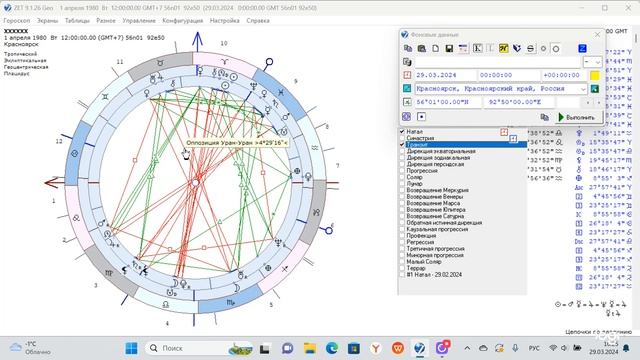Select the small circle icon

point(543,49)
